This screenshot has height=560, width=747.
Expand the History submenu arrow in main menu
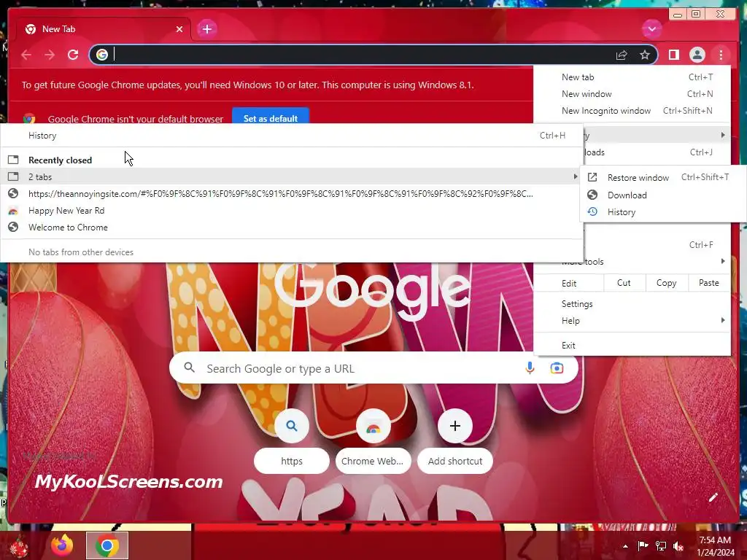[x=723, y=135]
